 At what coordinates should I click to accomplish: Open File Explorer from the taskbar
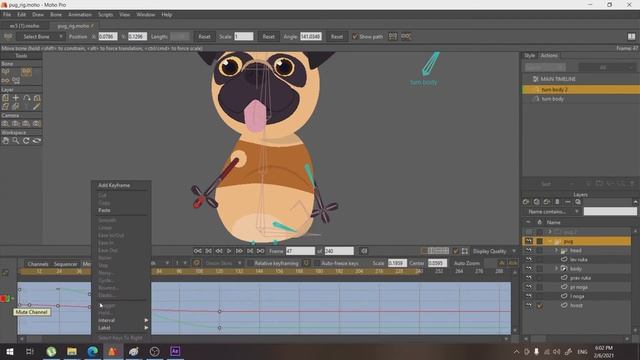(x=72, y=351)
